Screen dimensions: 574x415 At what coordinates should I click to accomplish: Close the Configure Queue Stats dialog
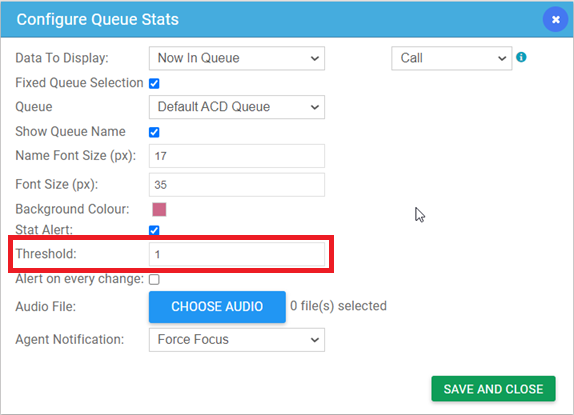tap(555, 19)
